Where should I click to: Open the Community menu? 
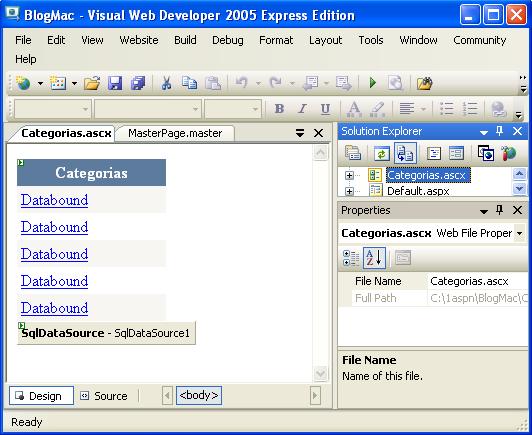[x=480, y=40]
